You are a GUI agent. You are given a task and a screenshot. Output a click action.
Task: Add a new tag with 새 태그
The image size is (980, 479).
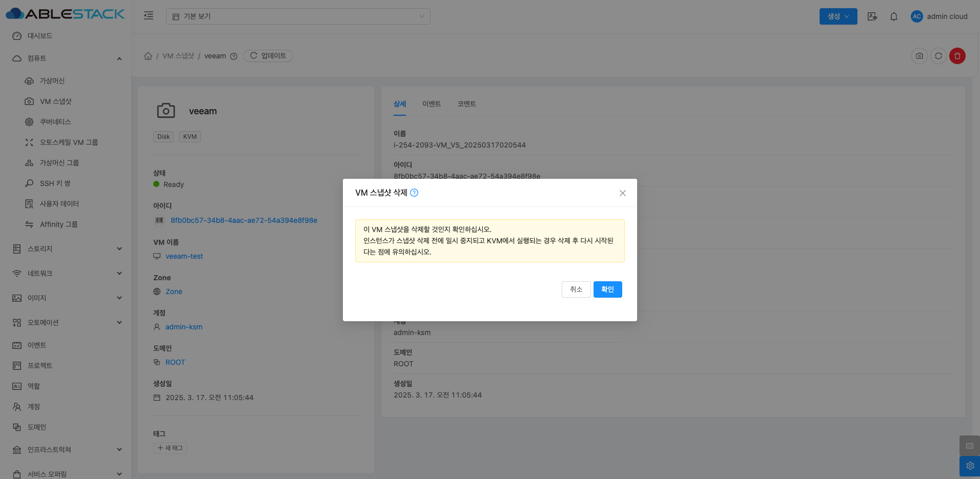click(170, 448)
